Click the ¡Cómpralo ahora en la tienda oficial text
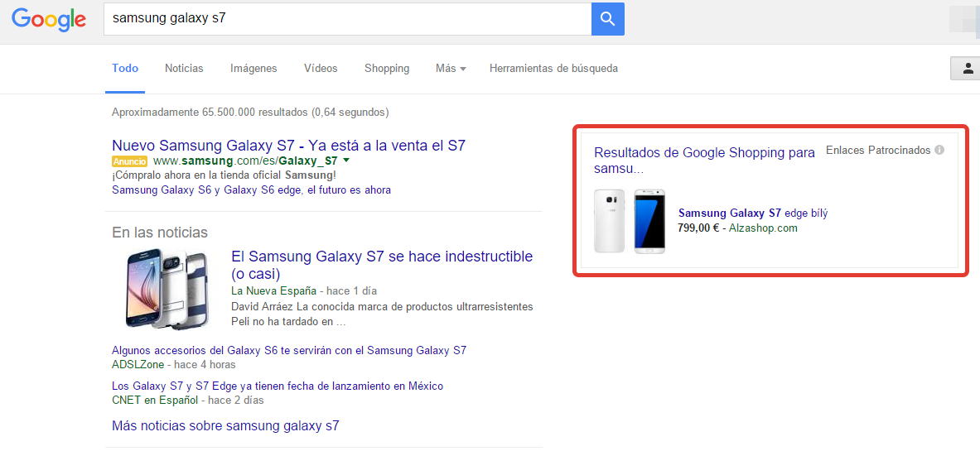 224,175
